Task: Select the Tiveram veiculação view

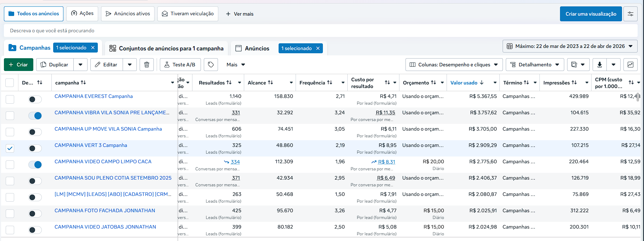Action: [188, 13]
